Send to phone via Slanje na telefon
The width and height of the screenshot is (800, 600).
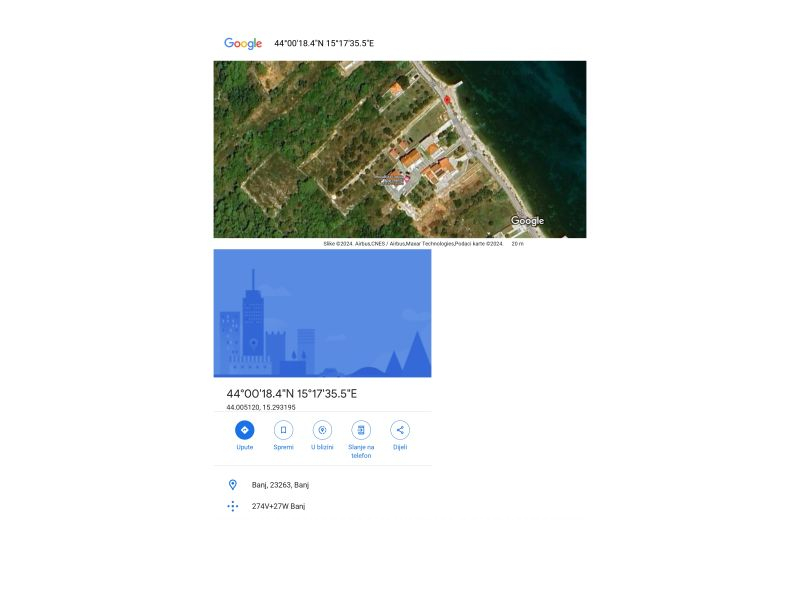coord(361,430)
